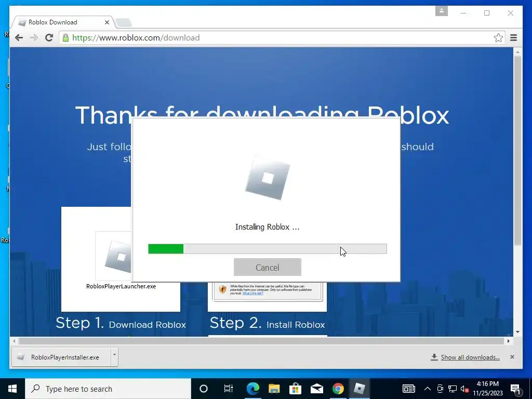This screenshot has width=532, height=399.
Task: Maximize the Chrome window
Action: pos(487,13)
